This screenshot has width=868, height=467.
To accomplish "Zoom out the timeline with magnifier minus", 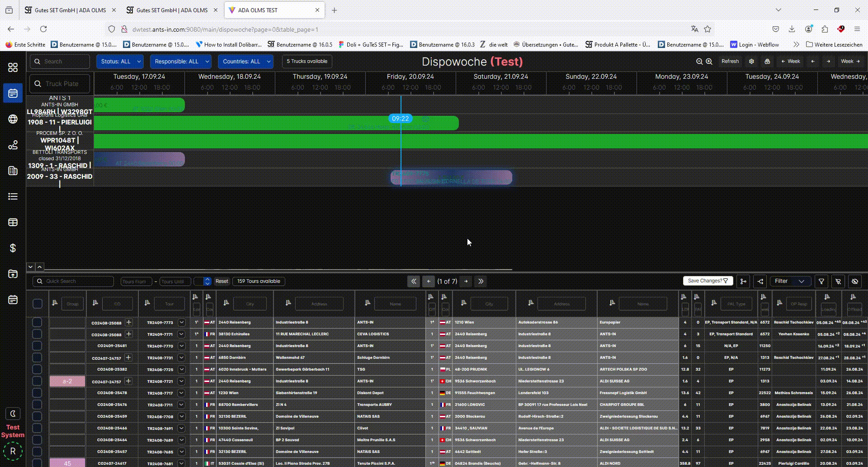I will 699,62.
